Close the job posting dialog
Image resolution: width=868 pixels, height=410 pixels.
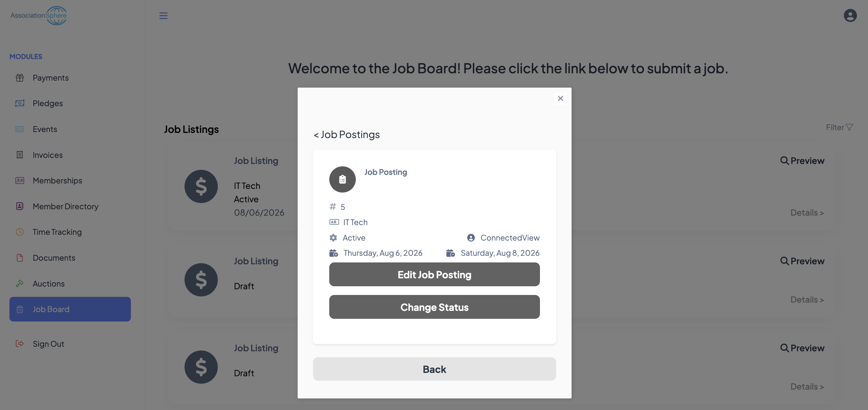(560, 98)
